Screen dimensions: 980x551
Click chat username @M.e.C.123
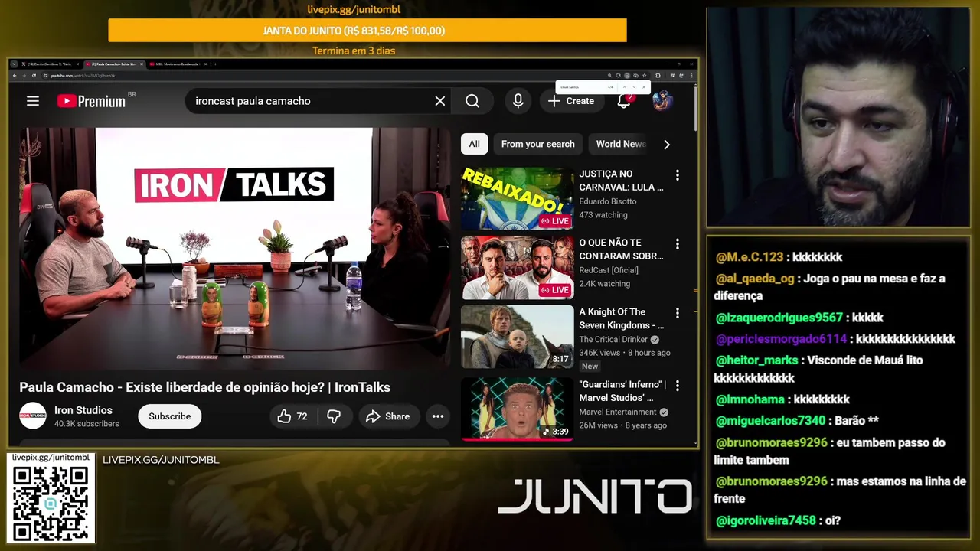(750, 257)
